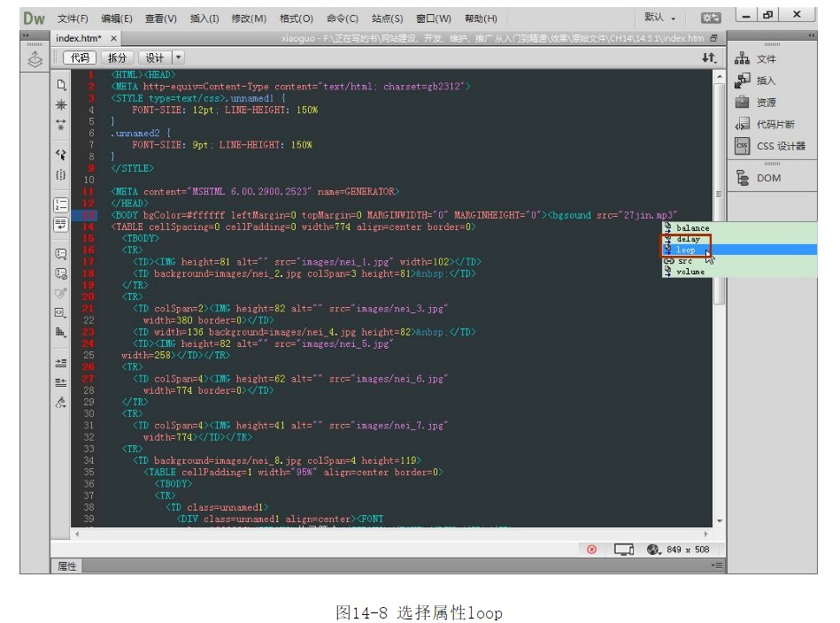The width and height of the screenshot is (840, 623).
Task: Expand the Design (设计) view dropdown arrow
Action: (180, 58)
